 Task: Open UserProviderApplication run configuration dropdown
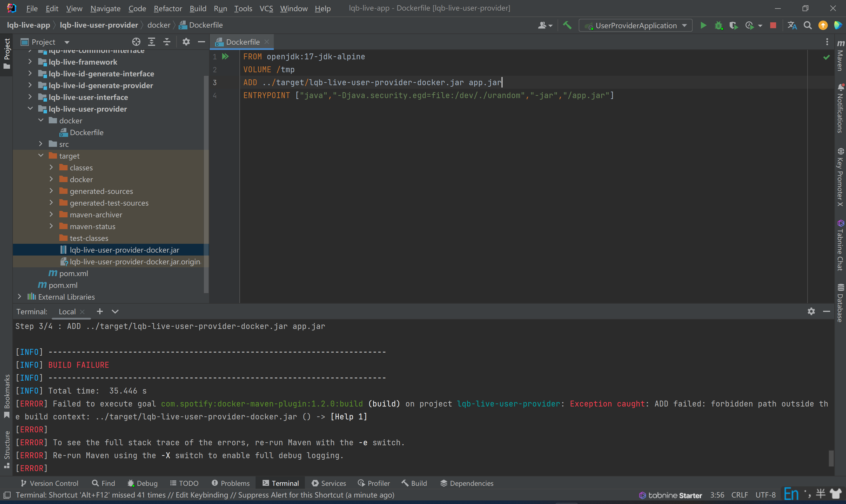pos(635,26)
